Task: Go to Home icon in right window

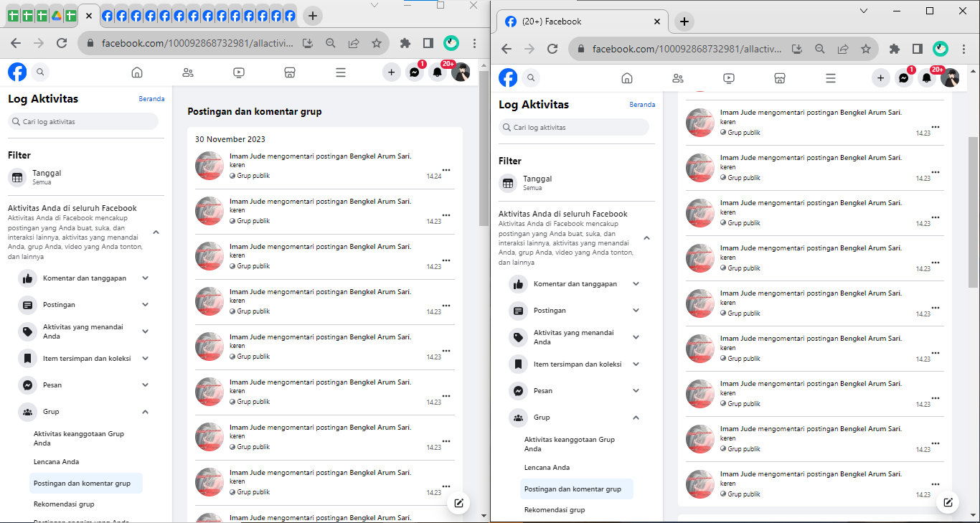Action: point(627,77)
